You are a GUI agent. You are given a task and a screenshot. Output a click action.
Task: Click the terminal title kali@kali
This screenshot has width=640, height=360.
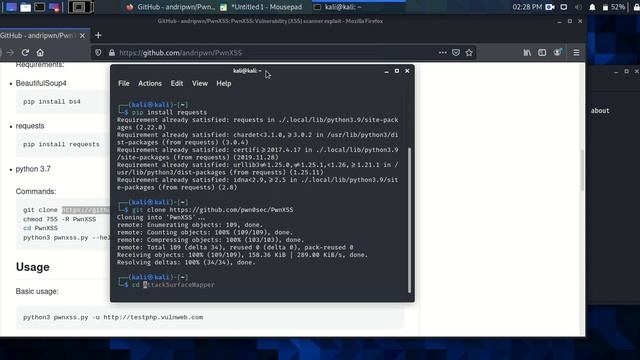247,71
